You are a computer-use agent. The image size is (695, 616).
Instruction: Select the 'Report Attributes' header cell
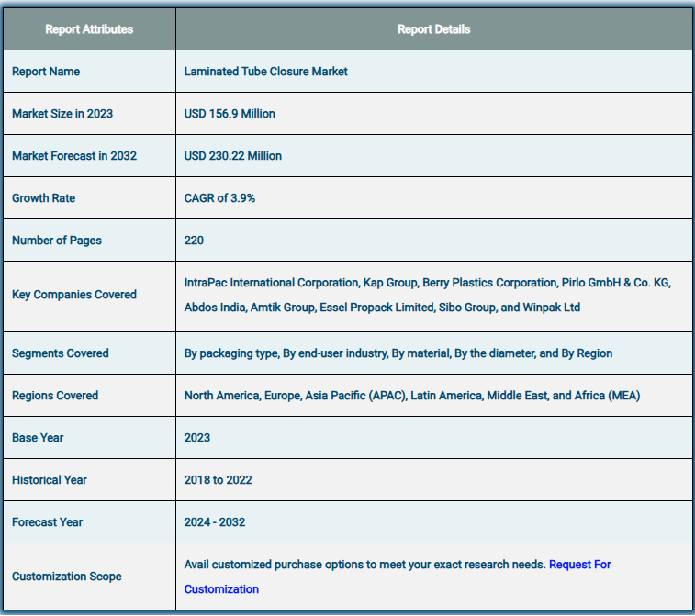click(89, 29)
